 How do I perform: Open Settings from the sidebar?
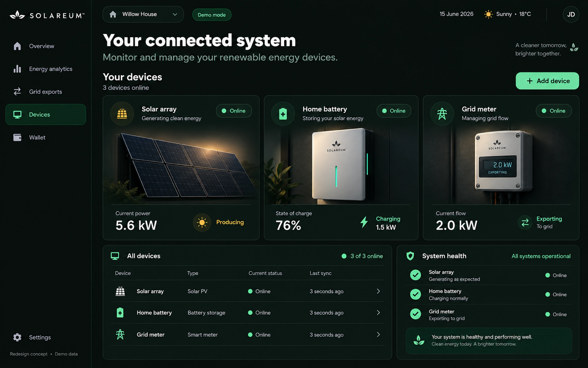pyautogui.click(x=46, y=337)
